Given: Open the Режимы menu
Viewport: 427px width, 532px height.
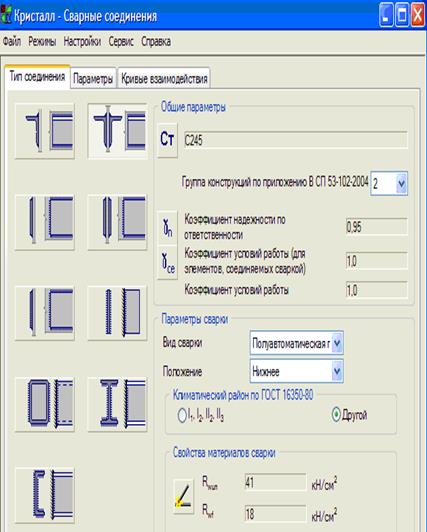Looking at the screenshot, I should [42, 41].
